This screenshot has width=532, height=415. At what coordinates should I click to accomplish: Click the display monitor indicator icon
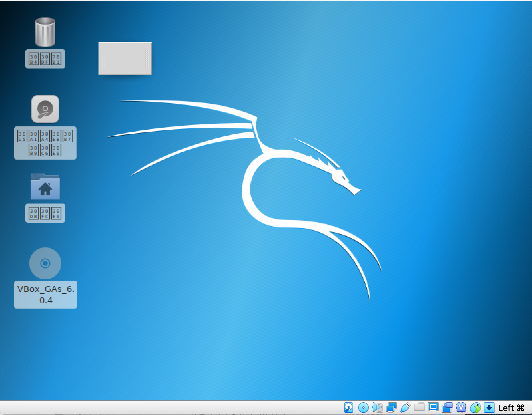pyautogui.click(x=433, y=407)
